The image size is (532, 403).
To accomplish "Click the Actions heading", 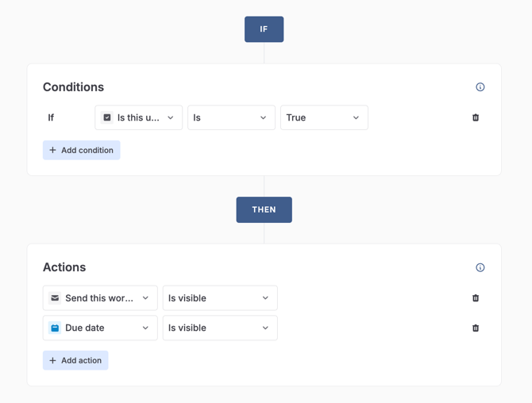I will 64,267.
